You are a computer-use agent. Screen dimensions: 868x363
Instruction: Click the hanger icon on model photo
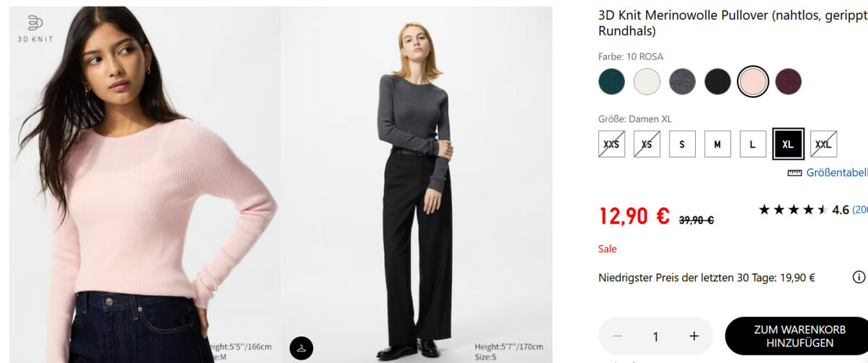point(302,348)
